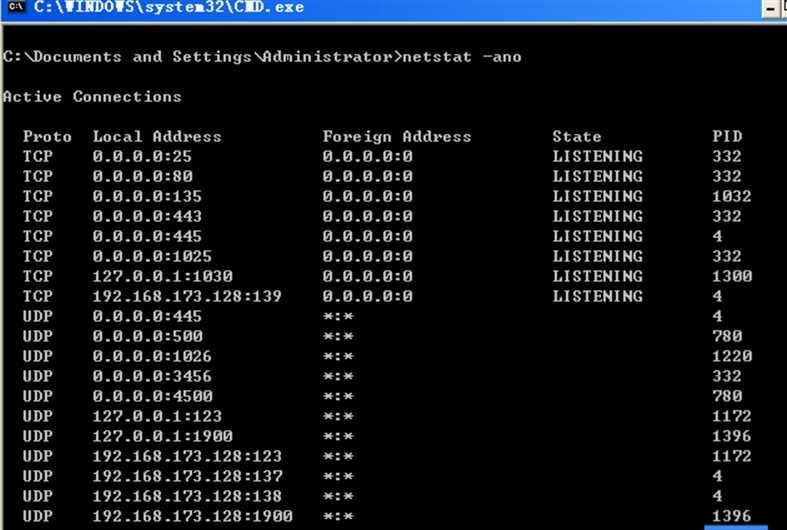Image resolution: width=787 pixels, height=530 pixels.
Task: Select local address 192.168.173.128:139
Action: pyautogui.click(x=187, y=296)
